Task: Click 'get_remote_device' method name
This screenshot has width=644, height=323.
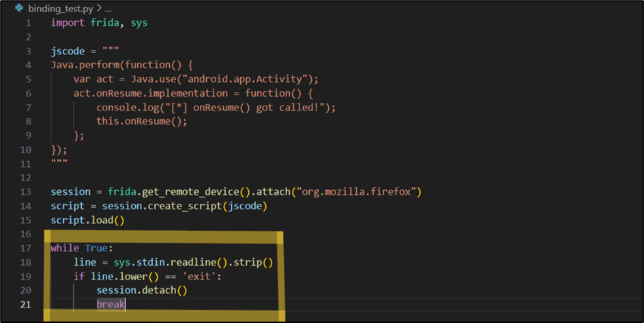Action: click(x=190, y=192)
